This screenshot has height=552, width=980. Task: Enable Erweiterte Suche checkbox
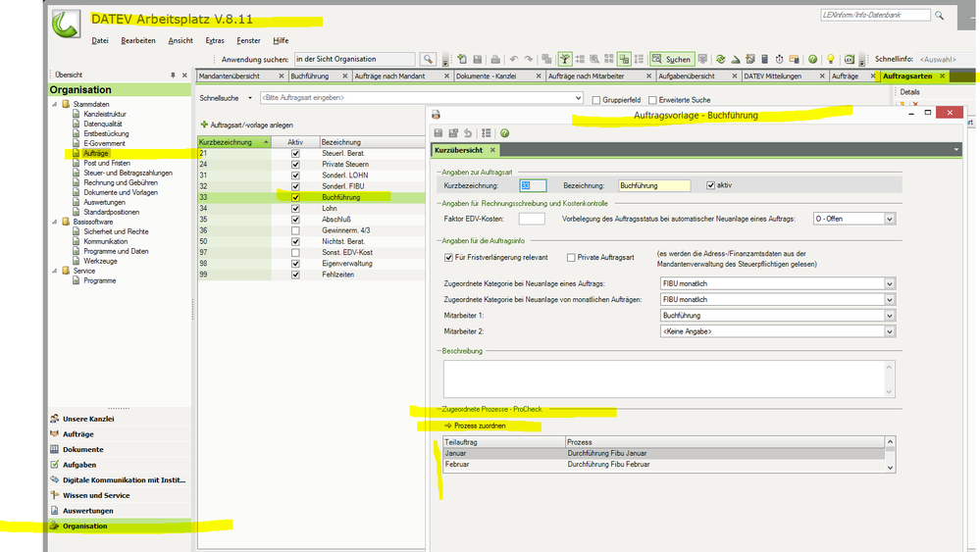[652, 100]
